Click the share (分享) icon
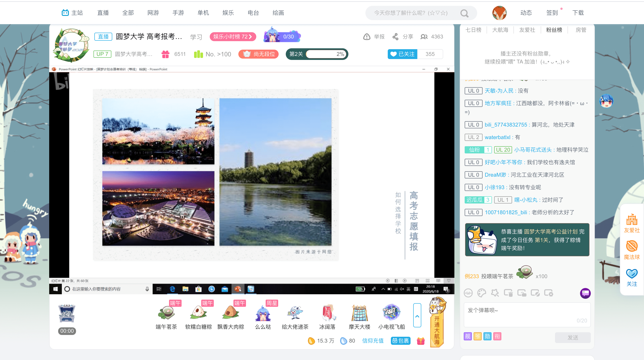Image resolution: width=644 pixels, height=360 pixels. [x=395, y=37]
